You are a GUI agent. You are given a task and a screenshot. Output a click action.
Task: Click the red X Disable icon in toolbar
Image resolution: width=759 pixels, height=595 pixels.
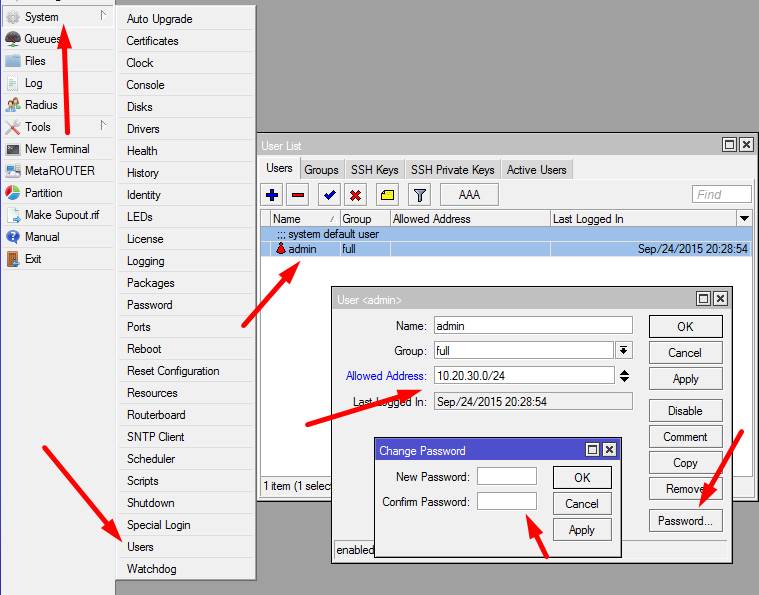pos(355,195)
